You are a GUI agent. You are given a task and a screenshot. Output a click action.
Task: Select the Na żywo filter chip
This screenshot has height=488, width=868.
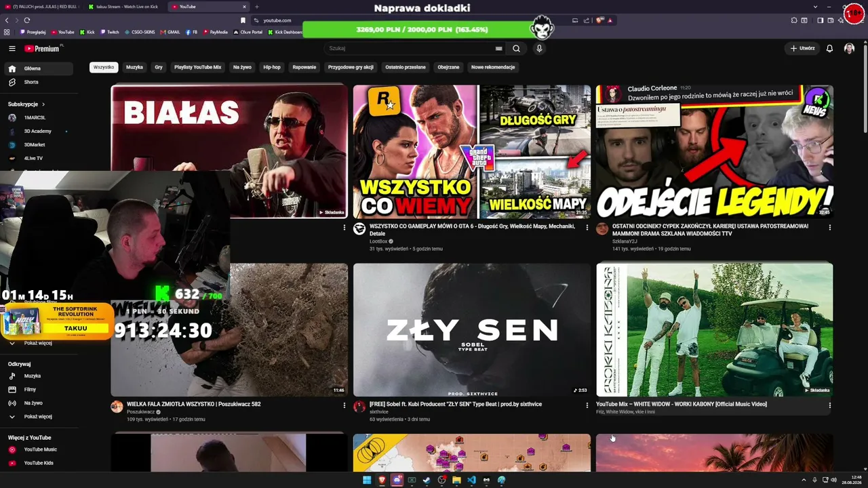coord(242,67)
